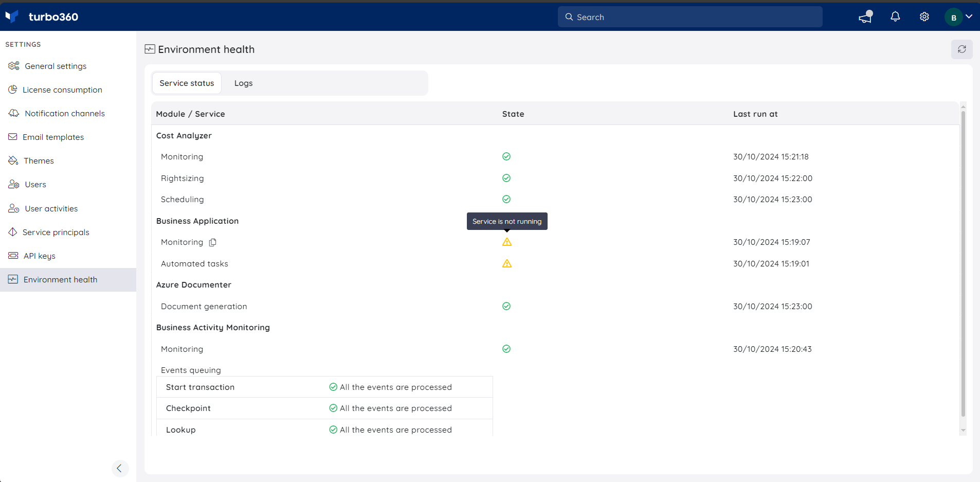Click the table vertical scrollbar
Image resolution: width=980 pixels, height=482 pixels.
point(963,263)
